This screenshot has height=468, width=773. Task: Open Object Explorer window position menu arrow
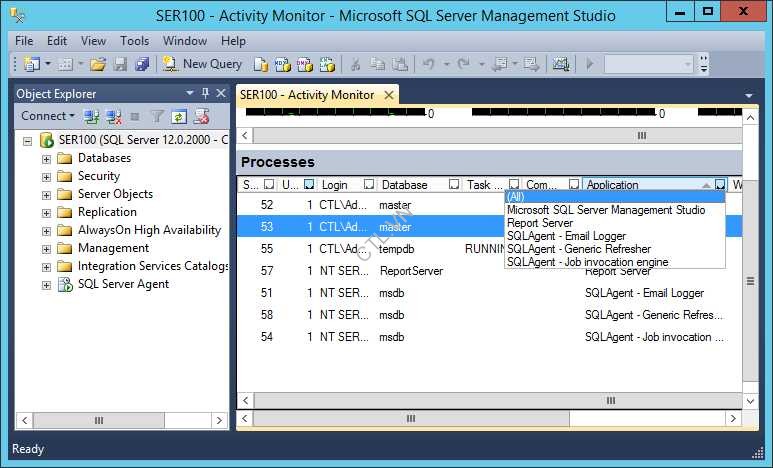pos(190,93)
